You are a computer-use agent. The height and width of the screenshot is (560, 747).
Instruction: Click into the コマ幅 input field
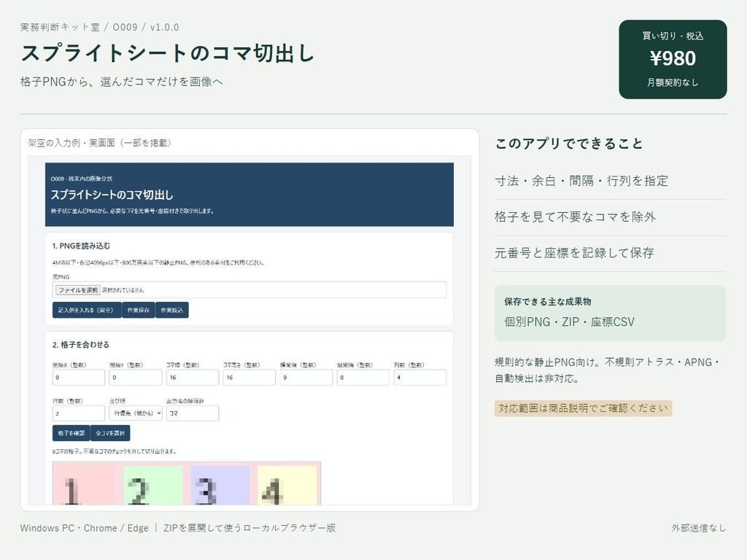coord(193,377)
